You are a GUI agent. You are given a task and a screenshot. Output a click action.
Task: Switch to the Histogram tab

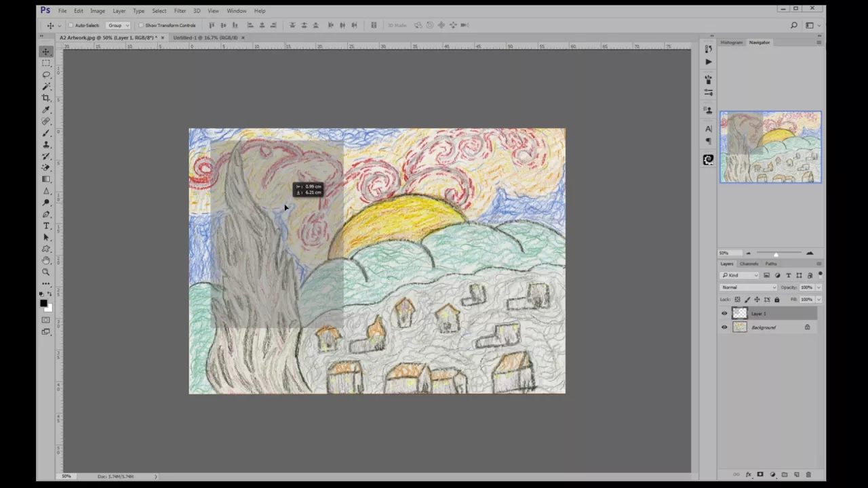click(731, 42)
